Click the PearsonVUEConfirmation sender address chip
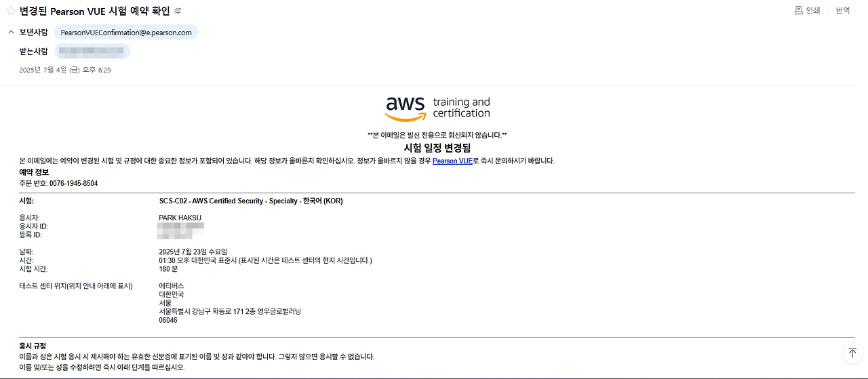Image resolution: width=868 pixels, height=379 pixels. 126,33
